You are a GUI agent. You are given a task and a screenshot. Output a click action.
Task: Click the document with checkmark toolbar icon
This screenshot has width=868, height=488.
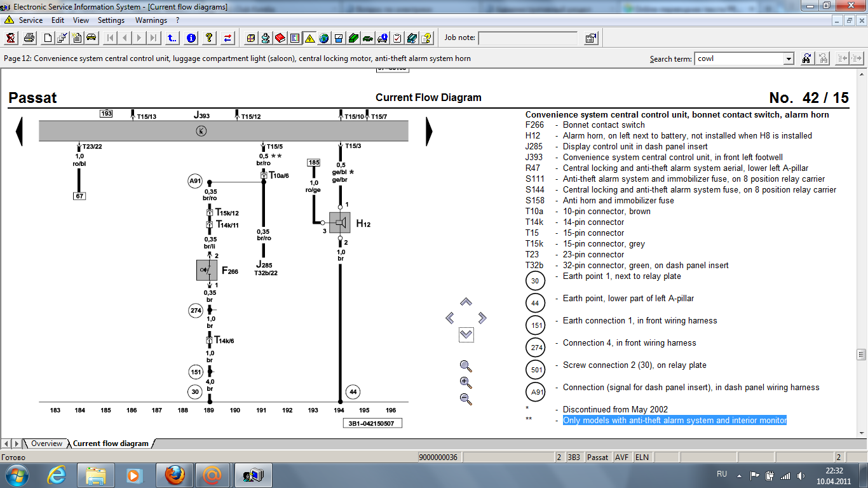pyautogui.click(x=62, y=38)
